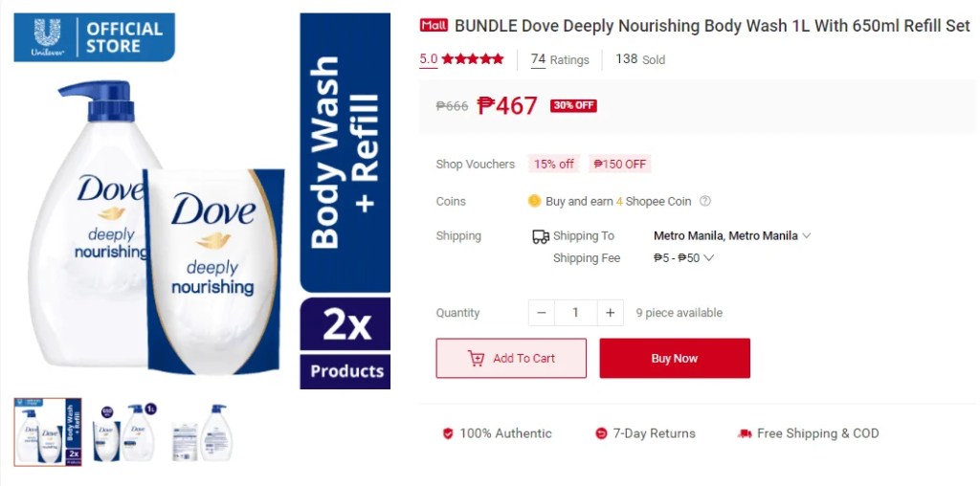The image size is (980, 486).
Task: Select the ₱150 OFF shop voucher
Action: point(619,165)
